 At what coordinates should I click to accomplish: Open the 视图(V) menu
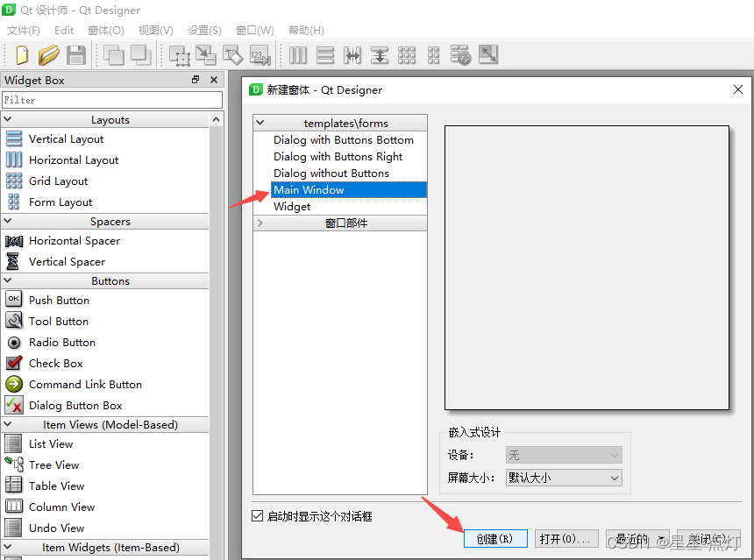[156, 31]
